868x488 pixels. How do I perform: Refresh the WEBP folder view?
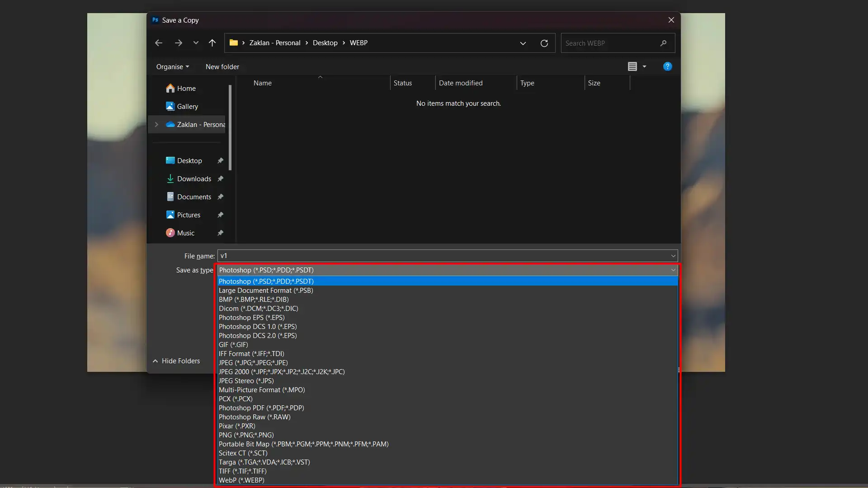pos(544,43)
